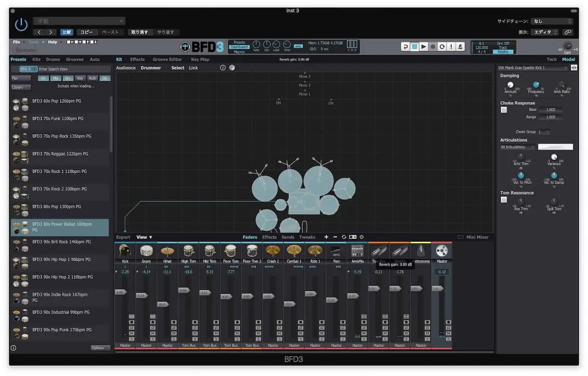
Task: Open the 手動 preset dropdown at top
Action: (x=79, y=21)
